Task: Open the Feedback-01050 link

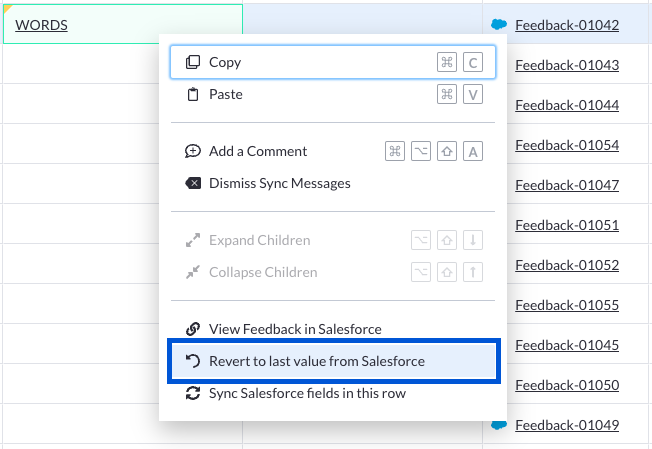Action: tap(567, 385)
